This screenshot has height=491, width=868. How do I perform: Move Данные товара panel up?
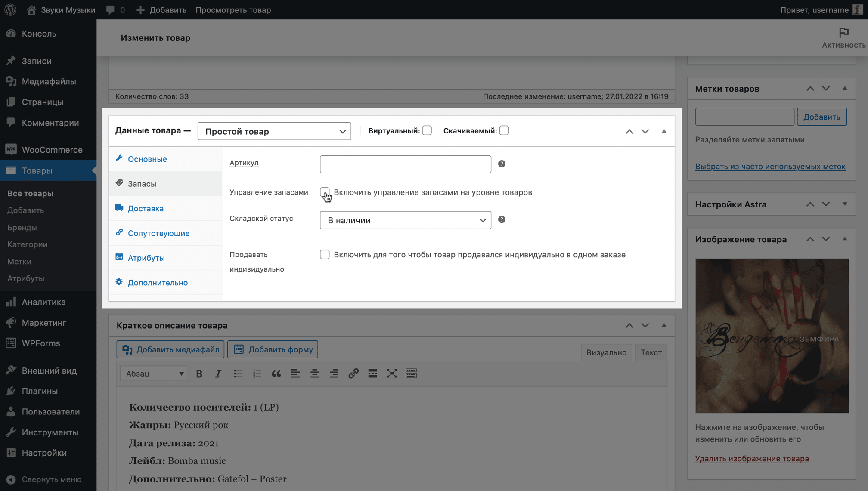(x=629, y=131)
